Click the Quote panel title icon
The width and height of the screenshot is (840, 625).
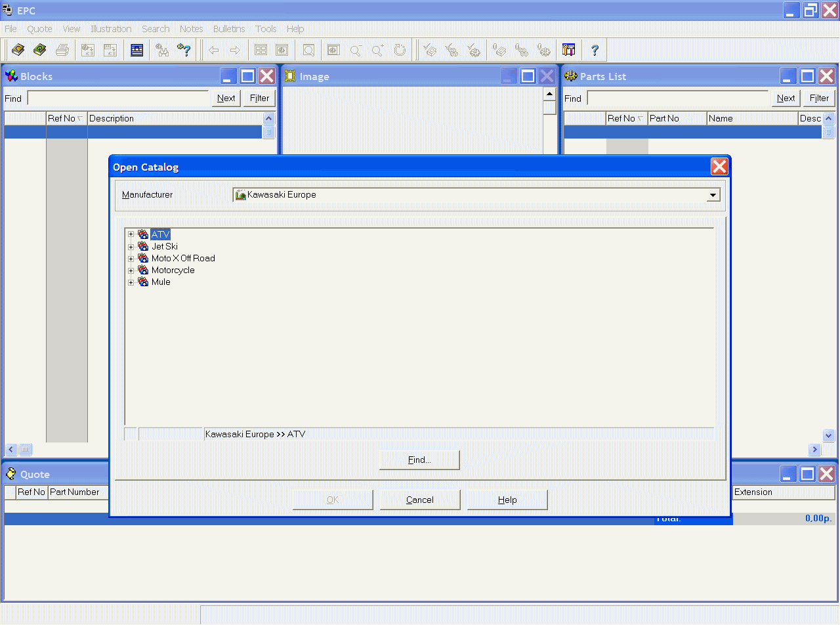click(x=11, y=474)
